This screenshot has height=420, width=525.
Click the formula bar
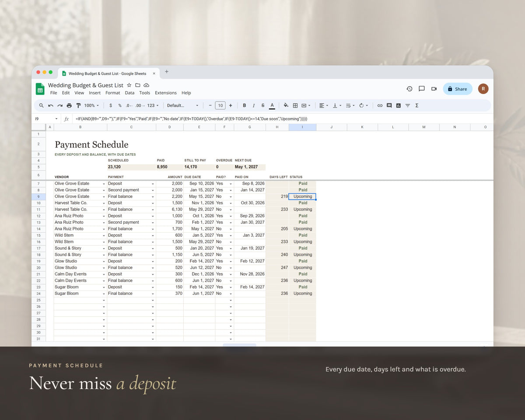pyautogui.click(x=282, y=119)
